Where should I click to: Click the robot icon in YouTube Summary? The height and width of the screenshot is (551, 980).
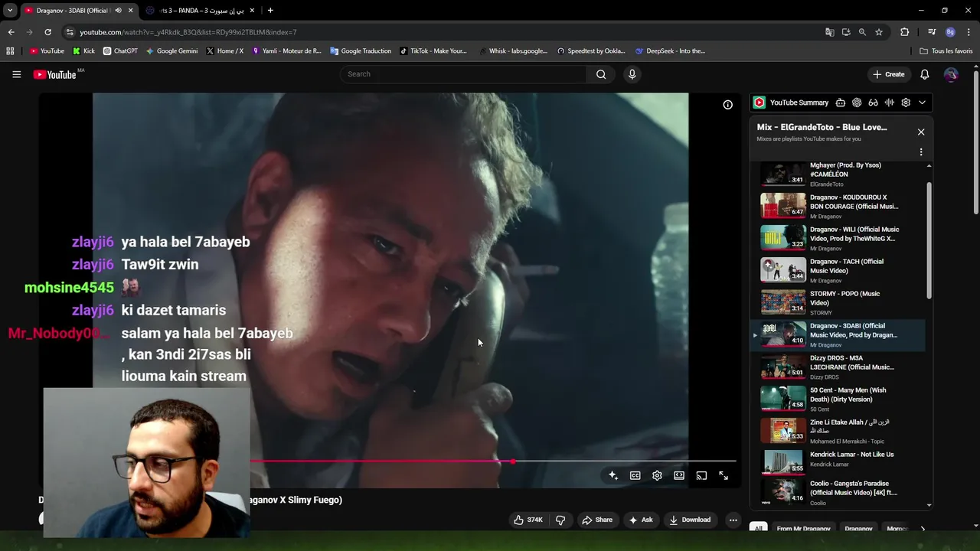tap(840, 103)
